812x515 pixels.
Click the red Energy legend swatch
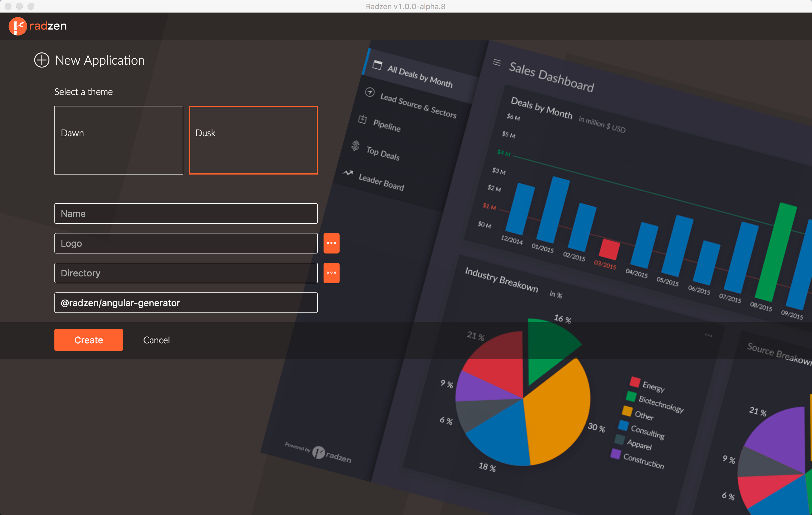[x=635, y=382]
